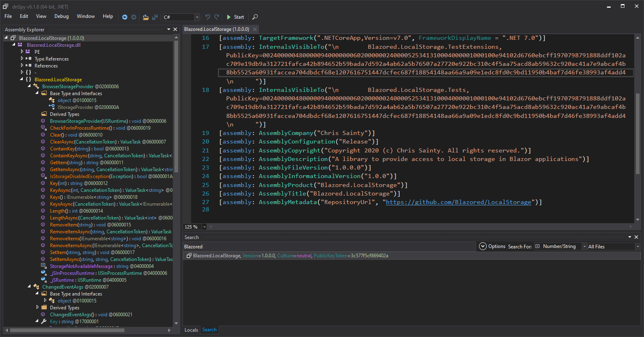
Task: Select GetItem(string) method in tree
Action: point(87,162)
